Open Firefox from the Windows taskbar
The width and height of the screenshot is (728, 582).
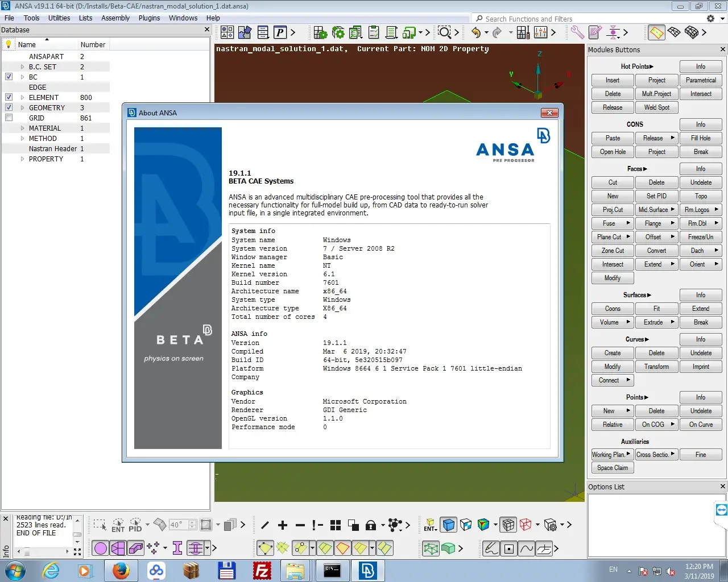pos(121,570)
